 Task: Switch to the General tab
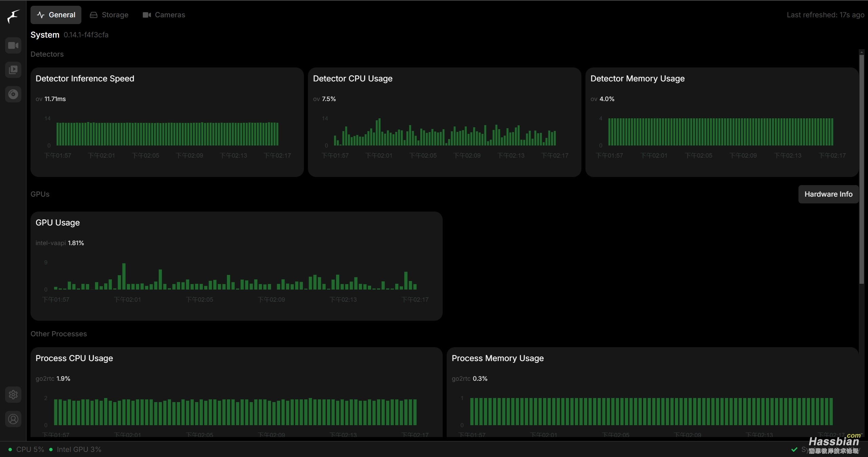tap(56, 15)
